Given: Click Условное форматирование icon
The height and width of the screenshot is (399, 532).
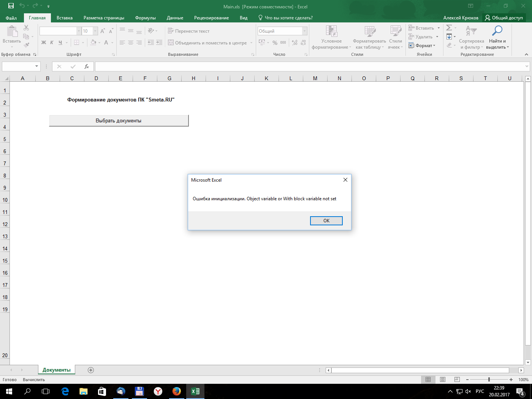Looking at the screenshot, I should pos(331,31).
